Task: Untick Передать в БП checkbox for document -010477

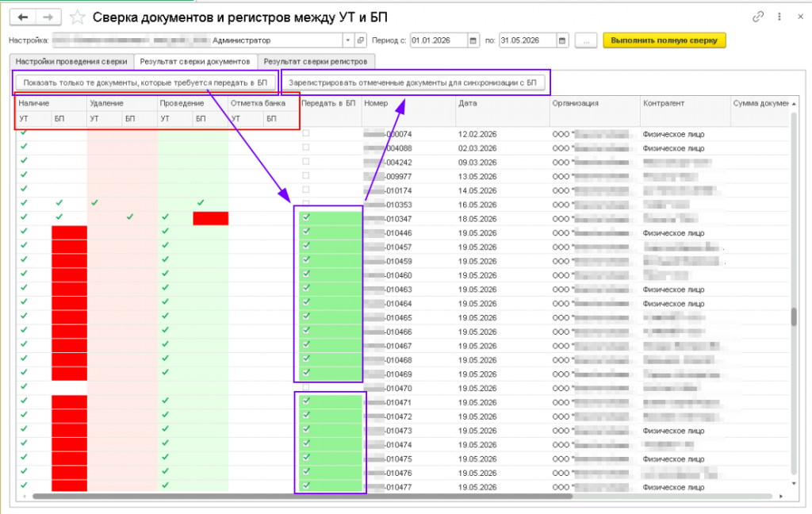Action: [x=306, y=486]
